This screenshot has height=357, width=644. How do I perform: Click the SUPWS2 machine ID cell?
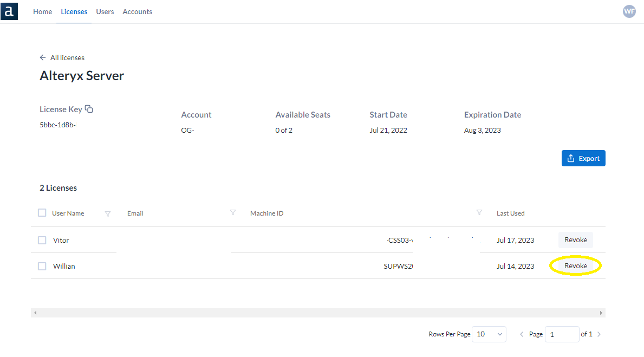point(399,266)
